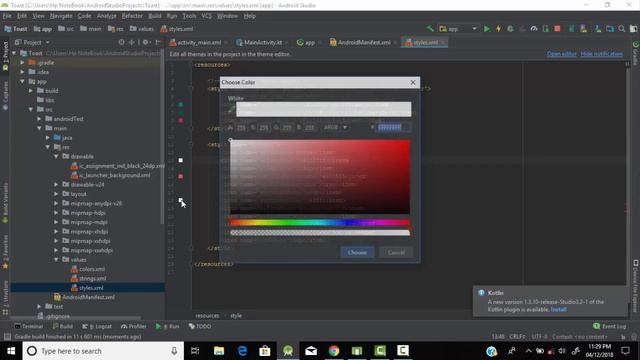Click the color pipette eyedropper icon
The height and width of the screenshot is (360, 640).
pos(231,109)
